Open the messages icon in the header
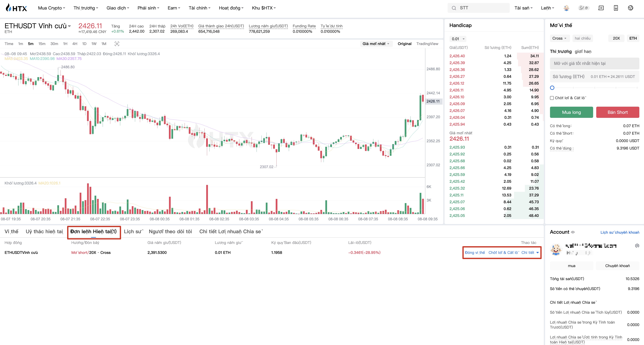This screenshot has width=644, height=345. (x=601, y=8)
